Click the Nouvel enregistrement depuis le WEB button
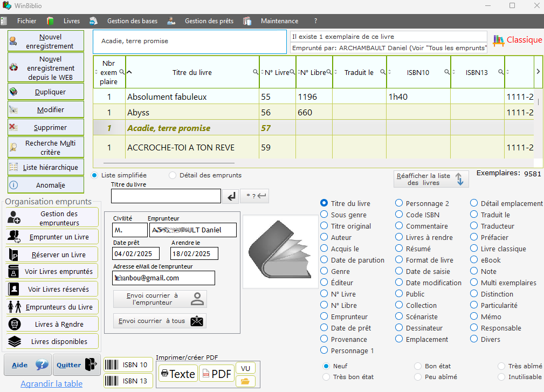This screenshot has height=392, width=544. (46, 67)
